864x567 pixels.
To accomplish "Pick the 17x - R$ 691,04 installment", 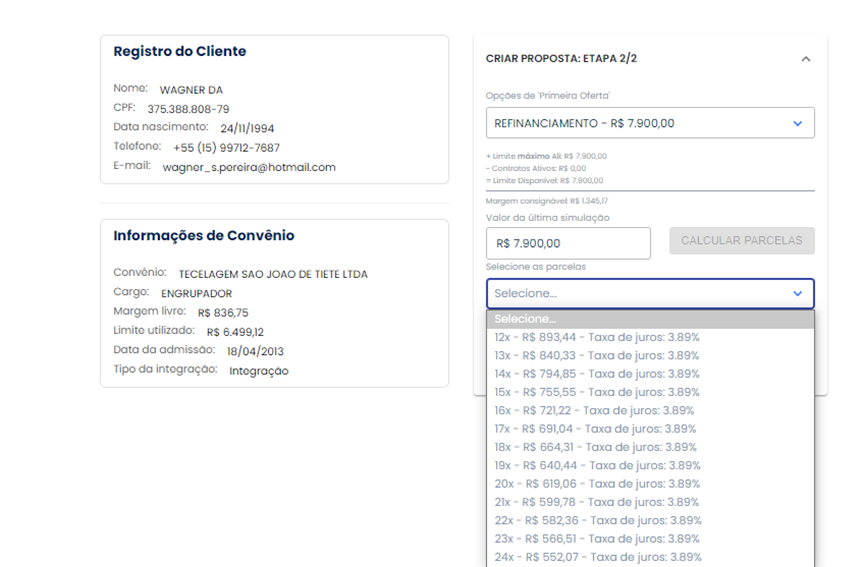I will click(596, 429).
